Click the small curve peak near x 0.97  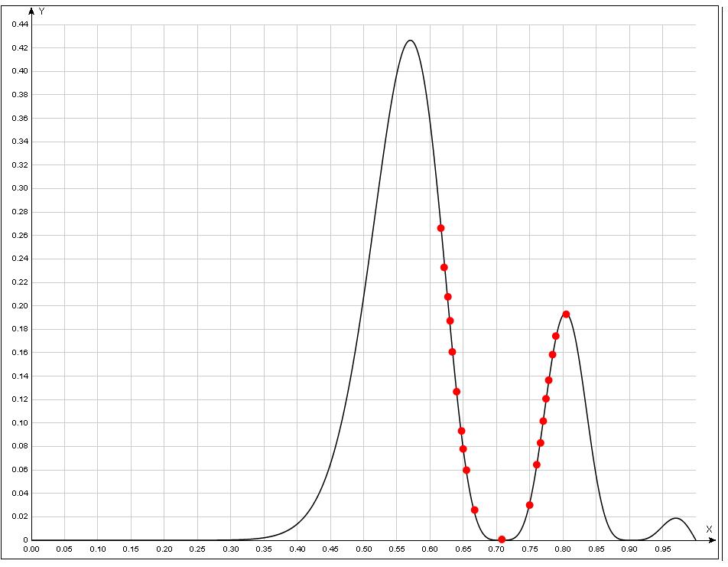675,519
